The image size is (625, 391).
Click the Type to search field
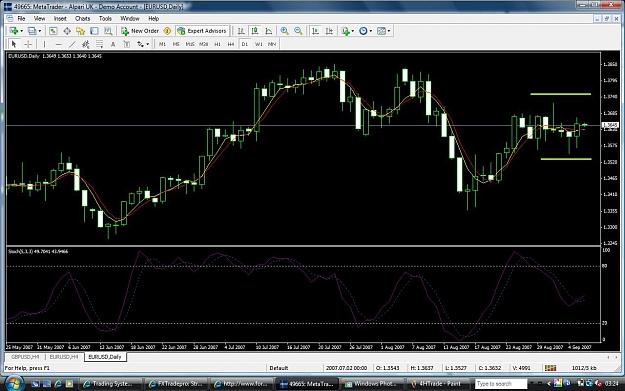pos(501,383)
